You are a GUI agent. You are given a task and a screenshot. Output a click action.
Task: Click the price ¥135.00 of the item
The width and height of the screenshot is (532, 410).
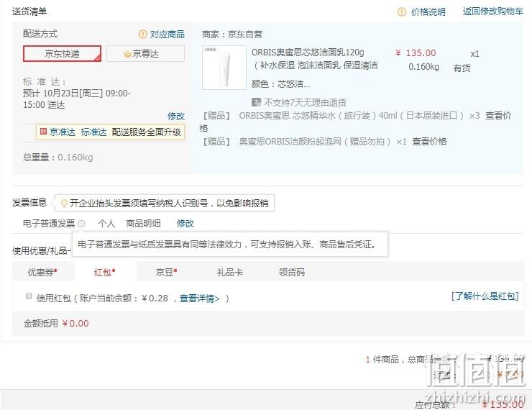(x=416, y=53)
